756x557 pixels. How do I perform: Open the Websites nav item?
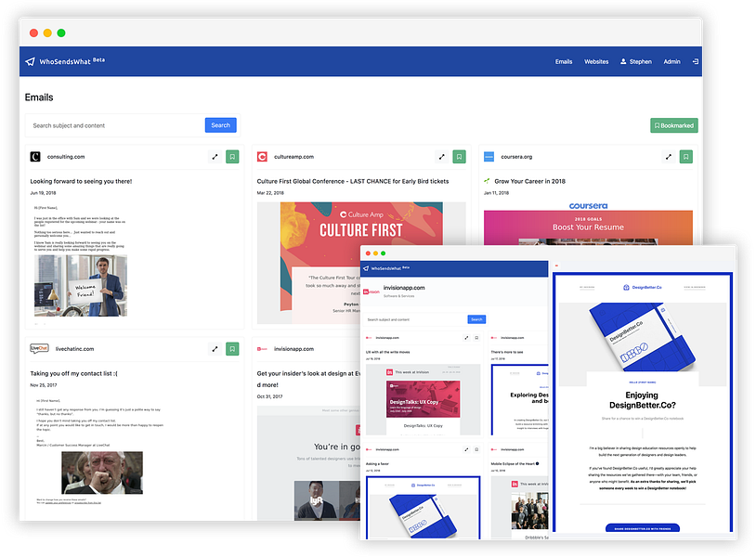596,61
